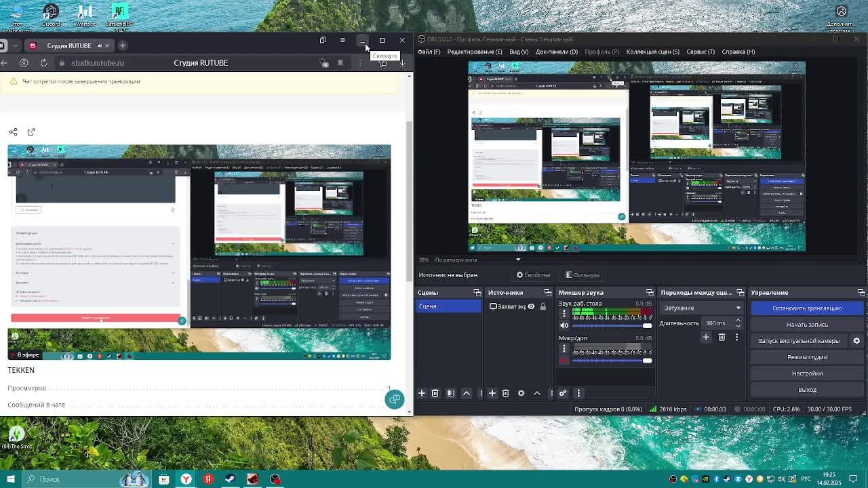This screenshot has height=488, width=868.
Task: Adjust Mic/Aux volume slider
Action: point(612,361)
